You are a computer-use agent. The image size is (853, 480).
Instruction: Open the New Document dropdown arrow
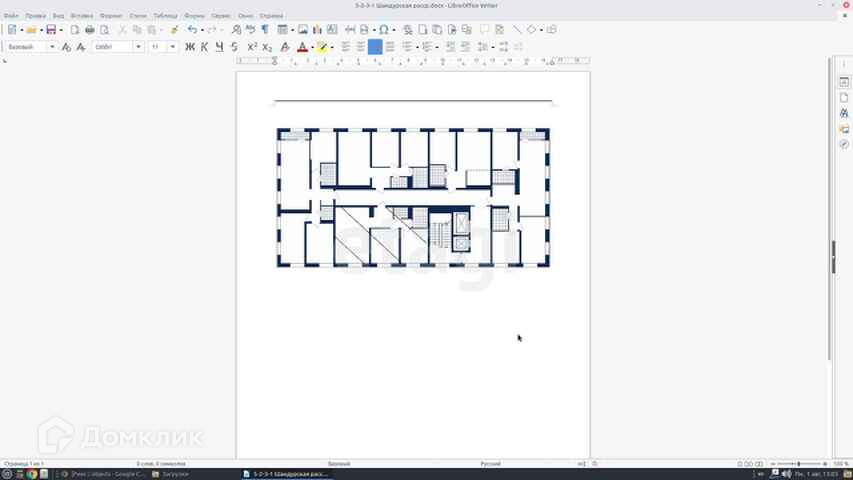(22, 30)
